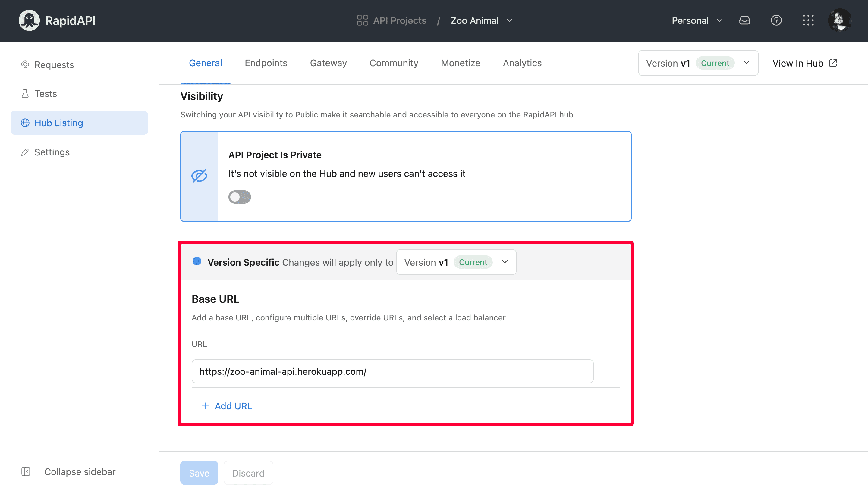Switch to the Endpoints tab
868x494 pixels.
(266, 63)
